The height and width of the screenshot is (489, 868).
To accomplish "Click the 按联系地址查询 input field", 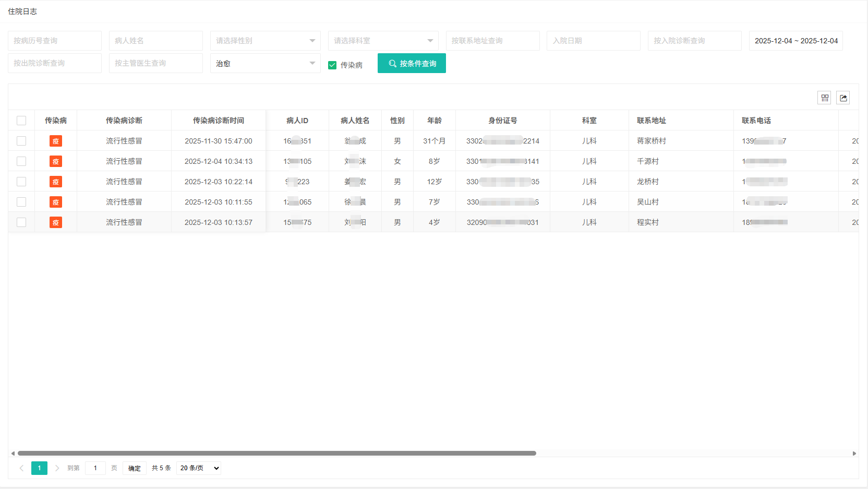I will click(x=493, y=41).
